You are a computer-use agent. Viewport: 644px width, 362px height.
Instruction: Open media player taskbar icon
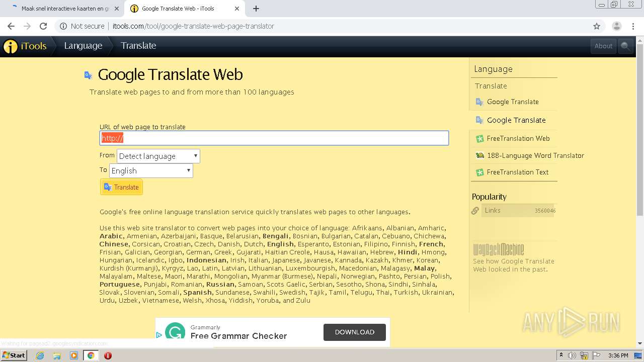click(74, 355)
